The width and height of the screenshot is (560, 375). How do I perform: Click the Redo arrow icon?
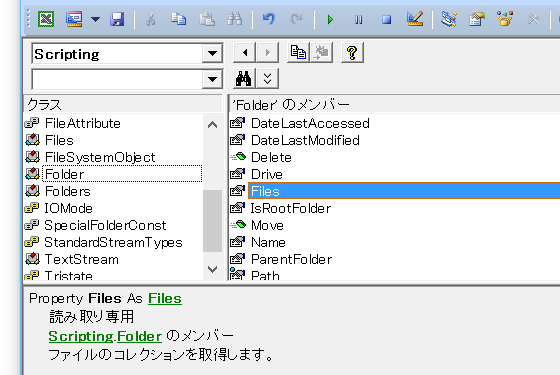point(297,19)
